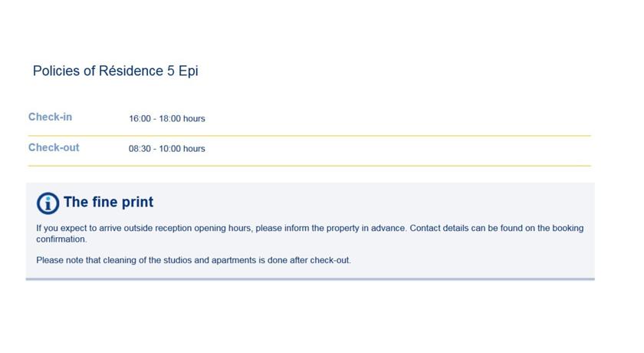Viewport: 644px width, 353px height.
Task: Click the word confirmation in the fine print
Action: [61, 239]
